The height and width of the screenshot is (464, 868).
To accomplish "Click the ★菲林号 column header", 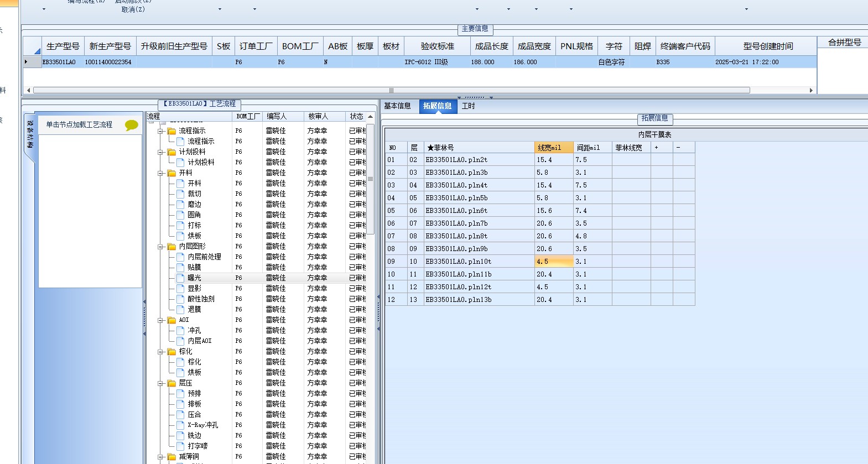I will [479, 147].
